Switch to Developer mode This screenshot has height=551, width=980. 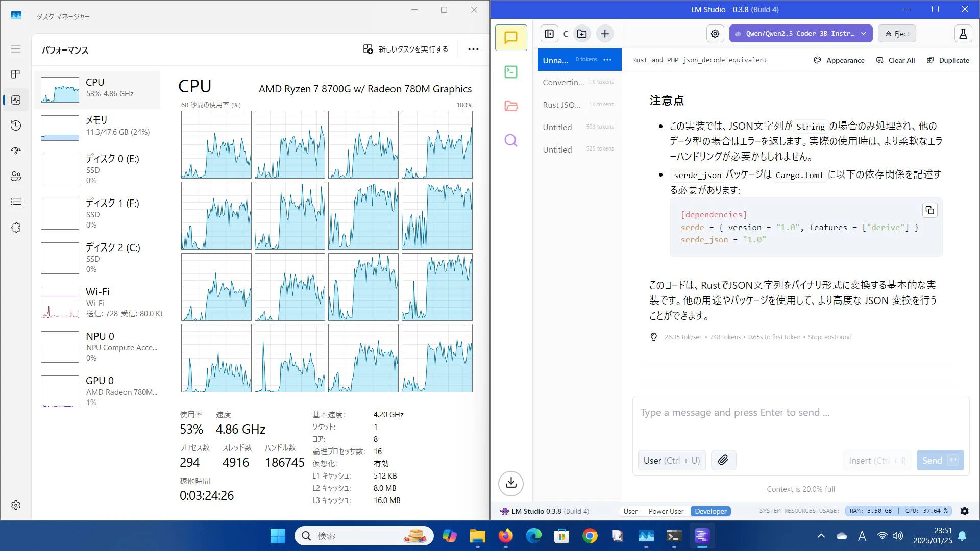(710, 511)
